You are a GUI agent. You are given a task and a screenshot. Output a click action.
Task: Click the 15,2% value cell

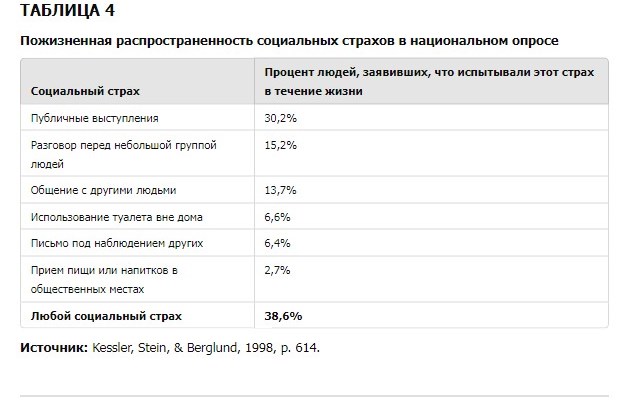click(x=280, y=145)
